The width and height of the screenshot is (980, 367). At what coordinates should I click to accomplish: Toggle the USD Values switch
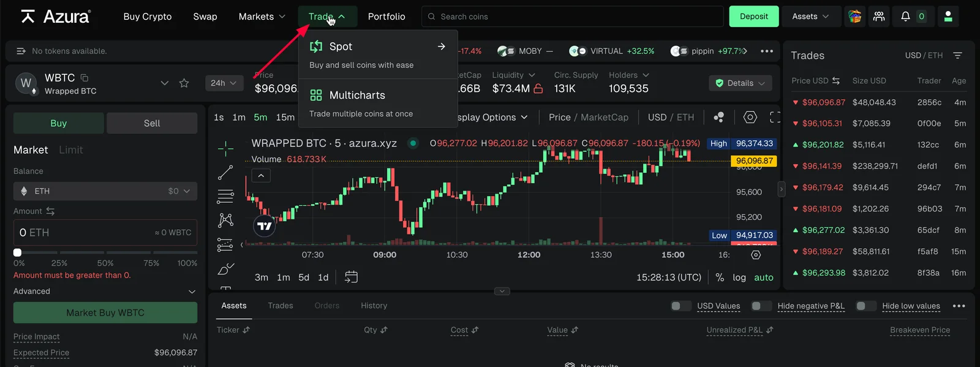(x=680, y=306)
